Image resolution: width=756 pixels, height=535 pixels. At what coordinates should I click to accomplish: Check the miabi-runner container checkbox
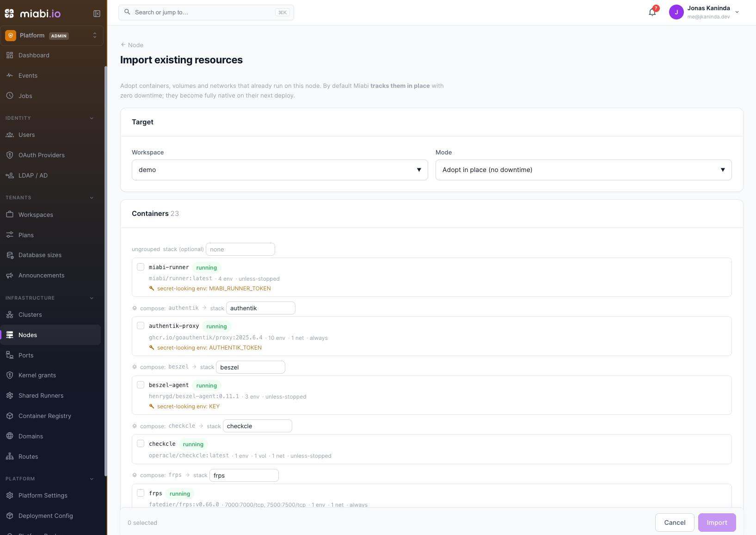(x=141, y=267)
